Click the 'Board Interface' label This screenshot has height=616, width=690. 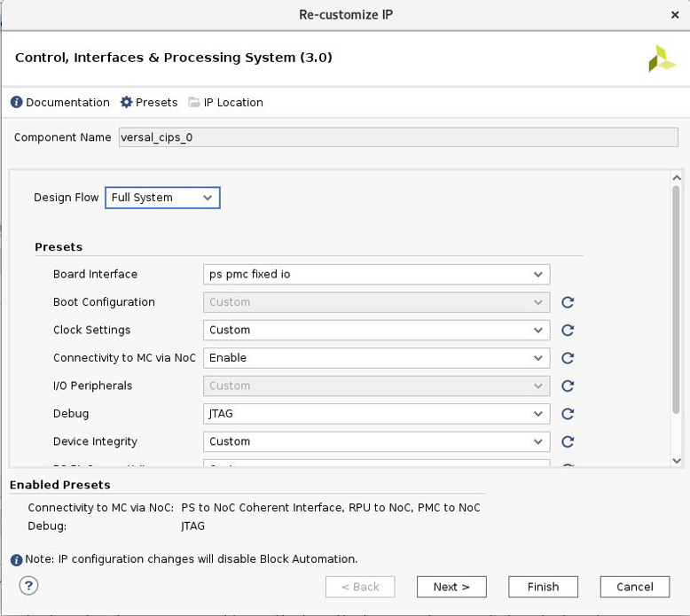(96, 274)
